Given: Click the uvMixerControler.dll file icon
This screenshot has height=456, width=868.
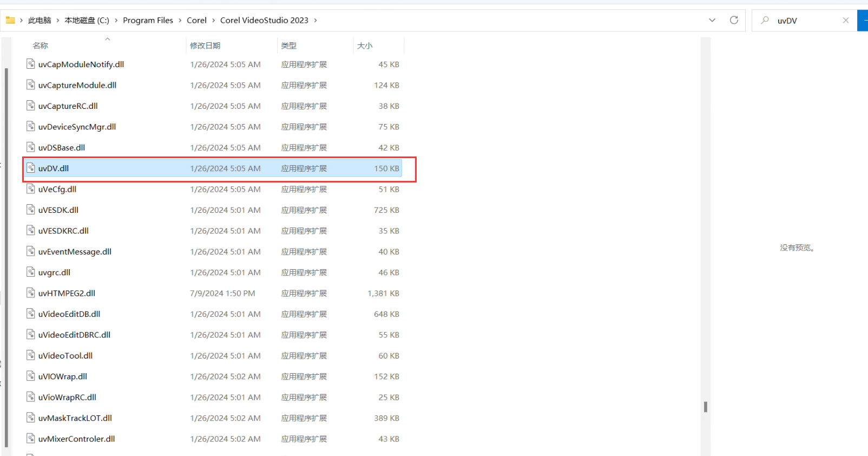Looking at the screenshot, I should (31, 439).
